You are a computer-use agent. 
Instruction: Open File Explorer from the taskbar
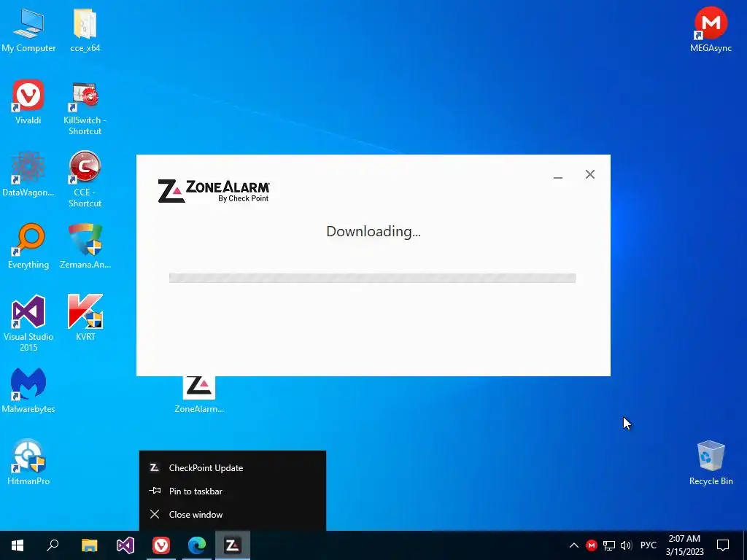tap(89, 545)
